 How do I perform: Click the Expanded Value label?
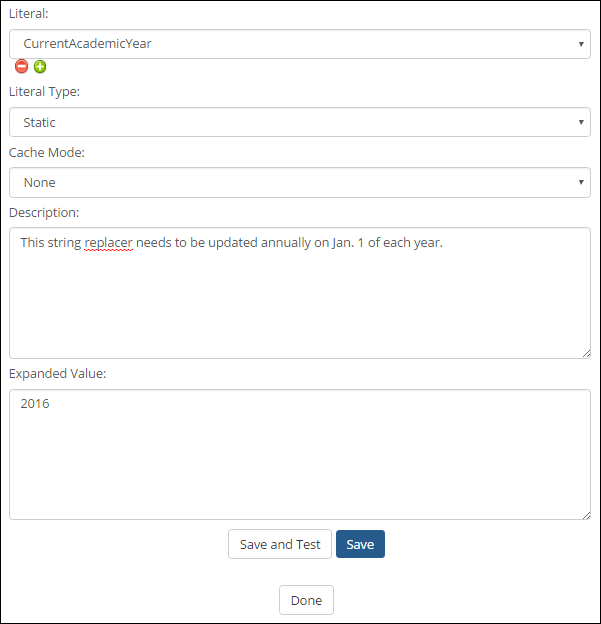[x=57, y=374]
